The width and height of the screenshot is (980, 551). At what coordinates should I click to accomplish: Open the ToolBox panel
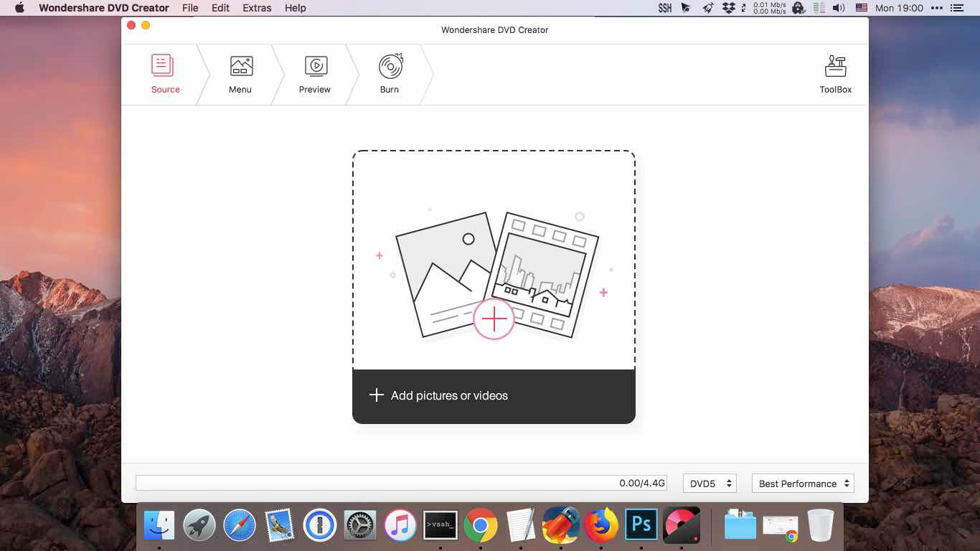835,72
